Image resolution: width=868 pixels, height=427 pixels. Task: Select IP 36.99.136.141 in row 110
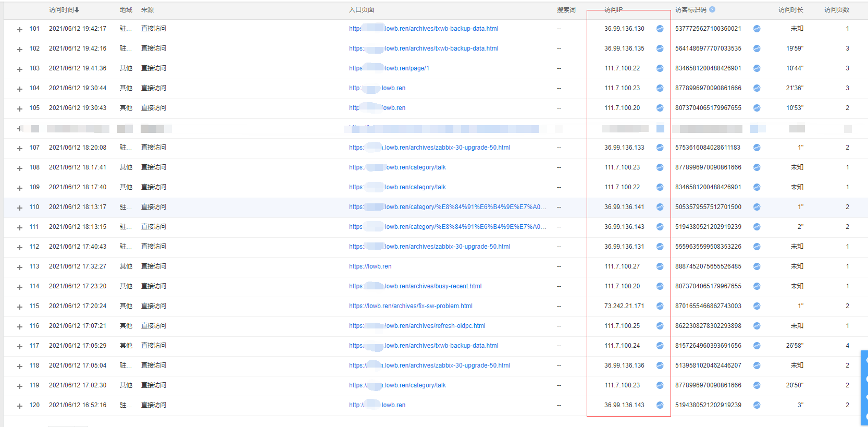tap(624, 207)
